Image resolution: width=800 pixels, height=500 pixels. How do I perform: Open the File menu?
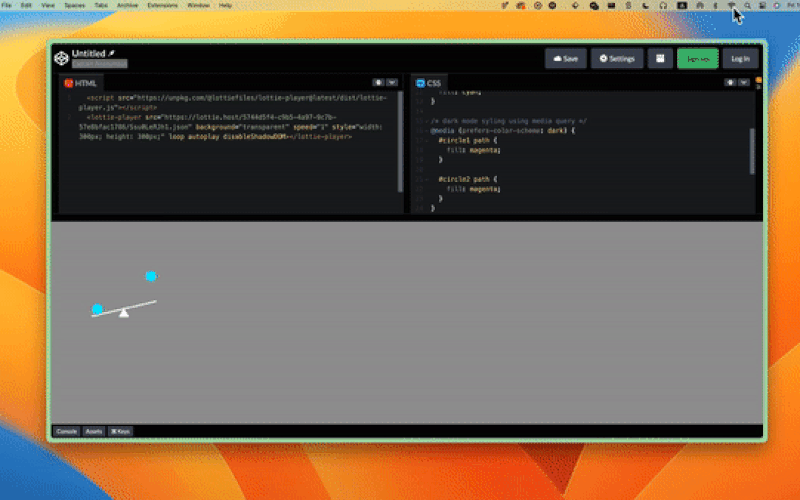pyautogui.click(x=7, y=5)
